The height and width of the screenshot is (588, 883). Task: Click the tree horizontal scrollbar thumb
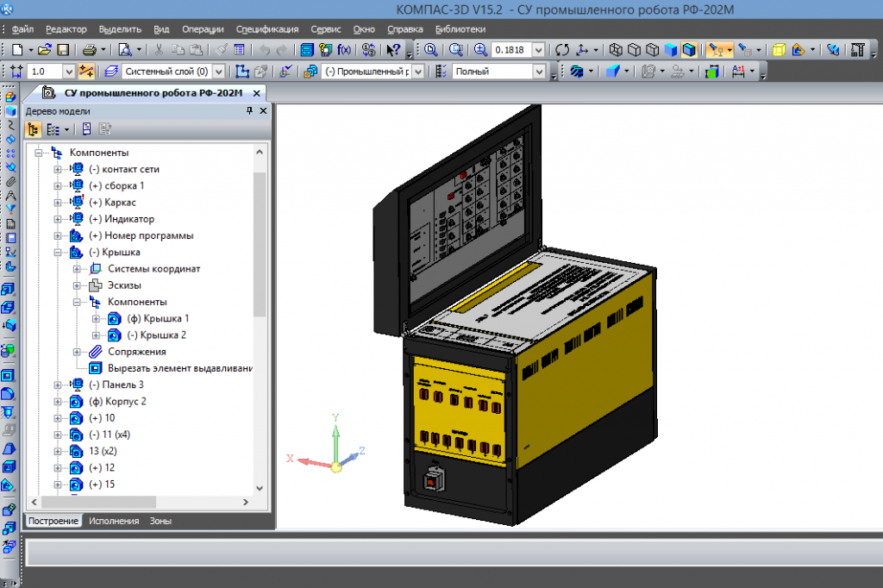98,502
